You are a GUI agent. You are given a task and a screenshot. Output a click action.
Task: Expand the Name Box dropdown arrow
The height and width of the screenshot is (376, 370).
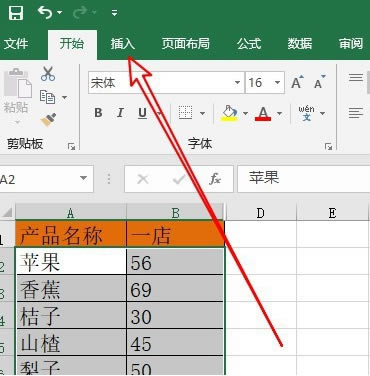[83, 178]
